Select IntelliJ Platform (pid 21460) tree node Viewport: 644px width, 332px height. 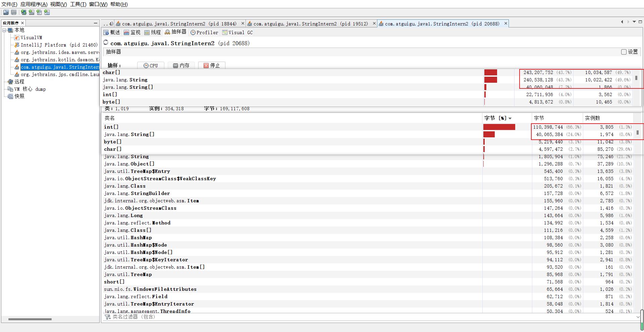[x=59, y=45]
